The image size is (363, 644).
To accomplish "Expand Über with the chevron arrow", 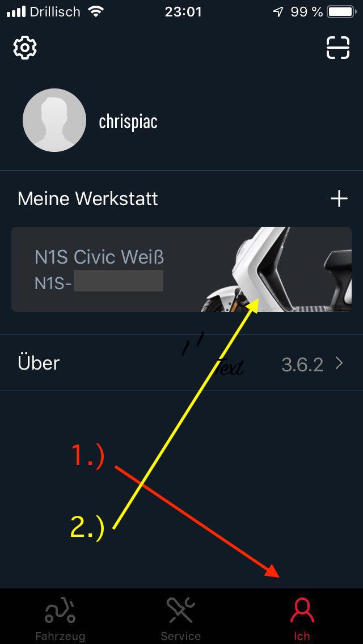I will 339,363.
